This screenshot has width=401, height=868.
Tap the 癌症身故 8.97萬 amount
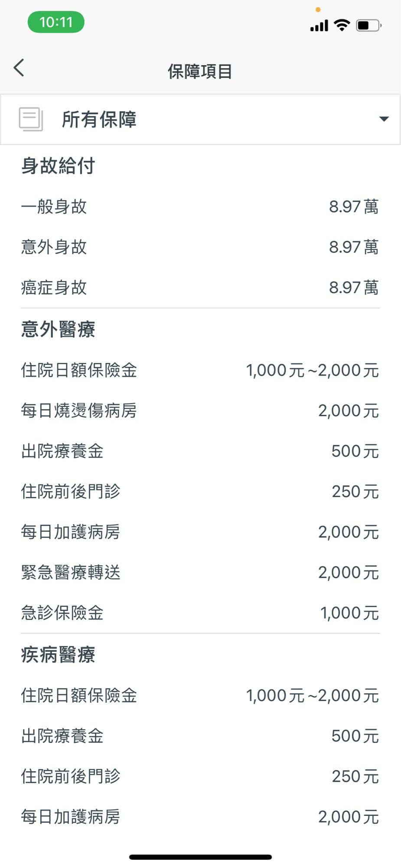click(x=353, y=287)
